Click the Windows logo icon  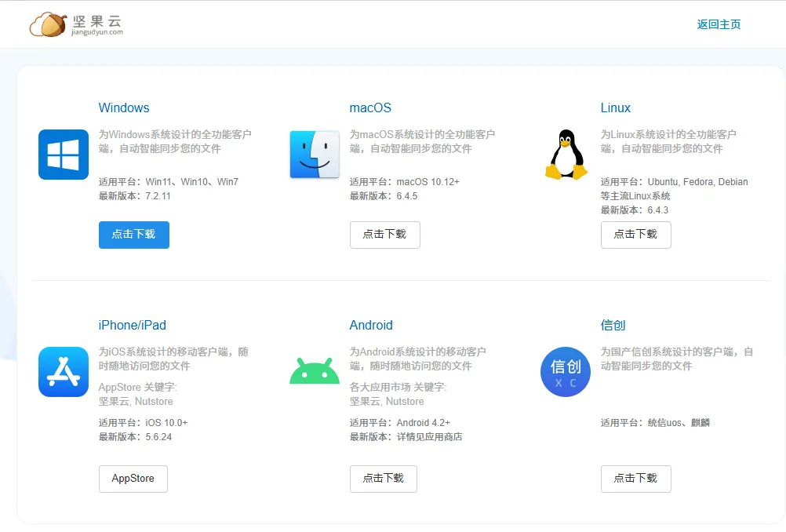click(x=64, y=155)
